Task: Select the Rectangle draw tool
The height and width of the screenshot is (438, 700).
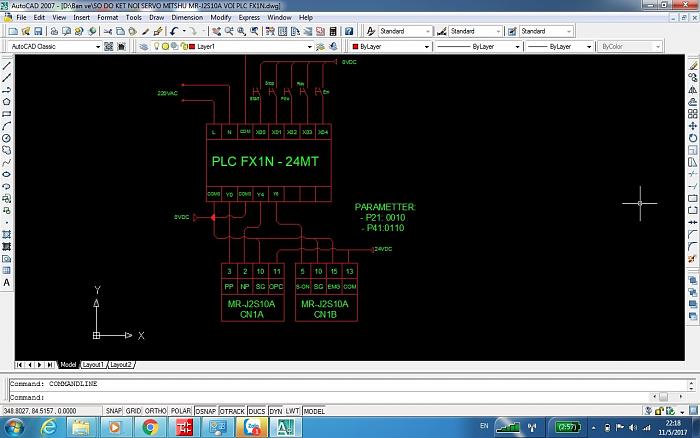Action: pos(7,114)
